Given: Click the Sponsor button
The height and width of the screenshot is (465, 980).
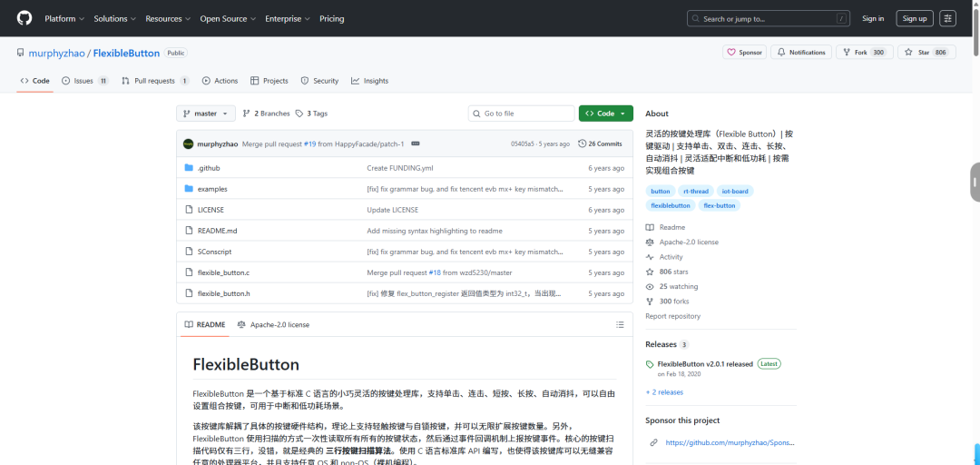Looking at the screenshot, I should pos(745,53).
